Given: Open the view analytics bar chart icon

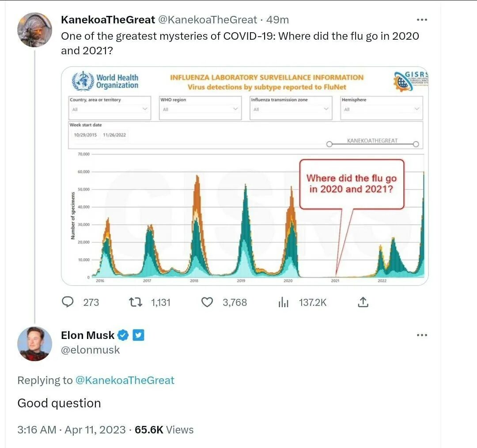Looking at the screenshot, I should tap(283, 302).
